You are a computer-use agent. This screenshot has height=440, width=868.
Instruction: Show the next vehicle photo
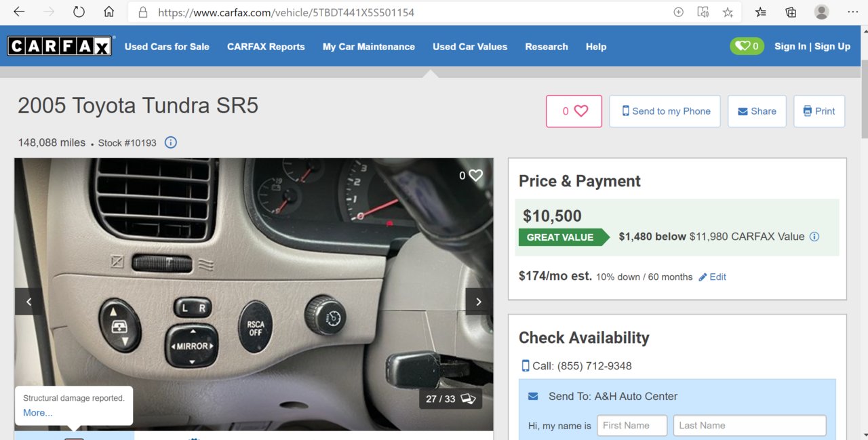click(479, 302)
